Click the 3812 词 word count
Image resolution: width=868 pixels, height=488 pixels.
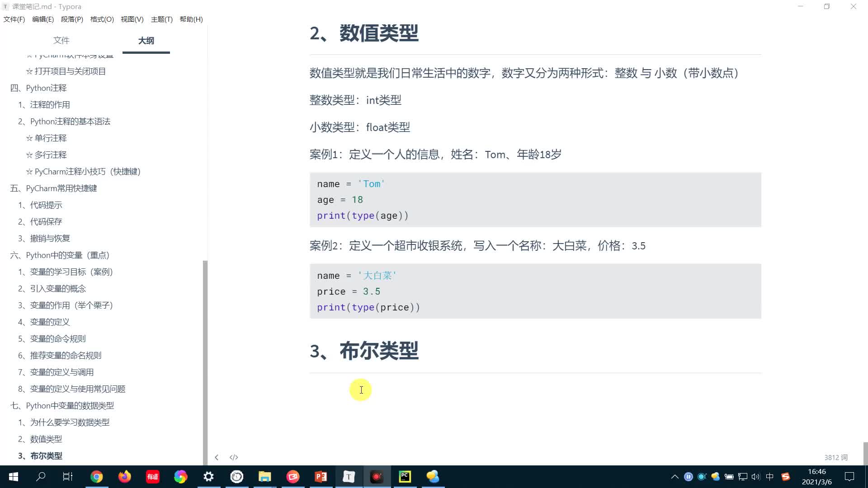pyautogui.click(x=836, y=458)
